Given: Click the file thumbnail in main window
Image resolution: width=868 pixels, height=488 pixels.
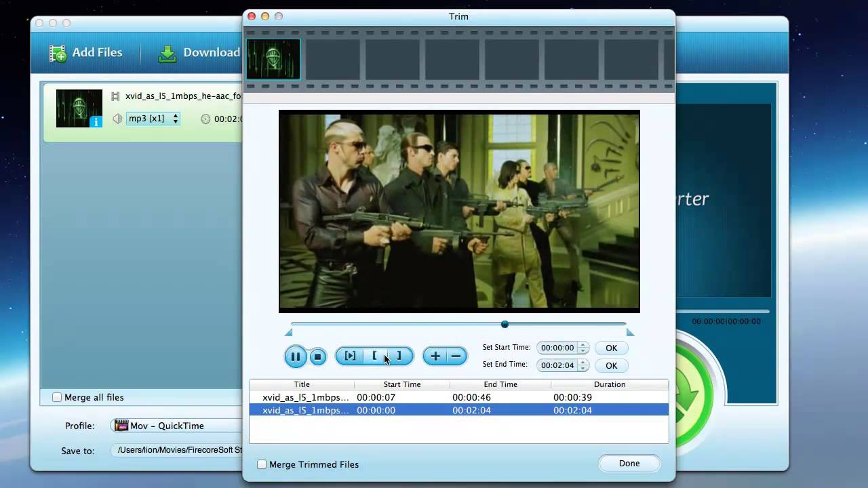Looking at the screenshot, I should click(79, 108).
